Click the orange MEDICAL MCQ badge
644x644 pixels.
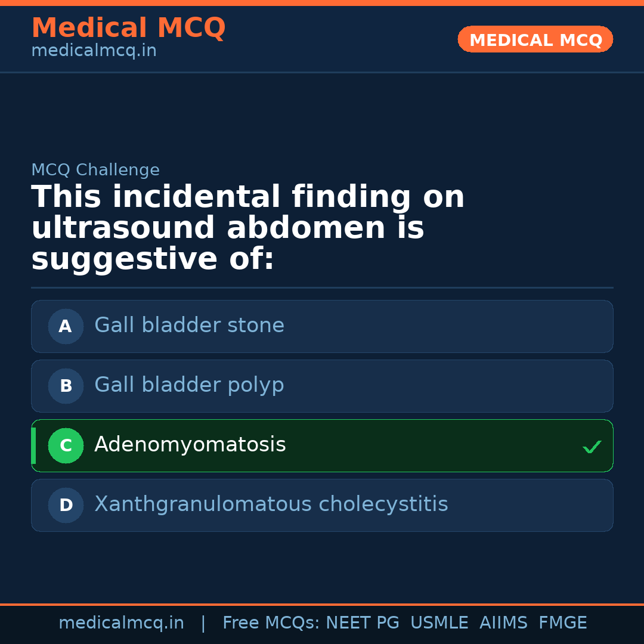coord(535,40)
